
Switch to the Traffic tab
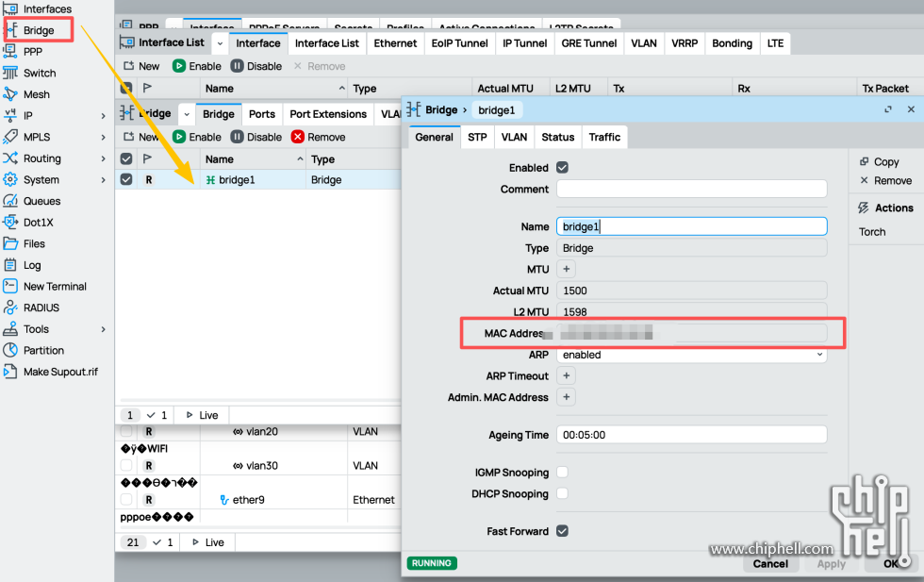point(604,137)
